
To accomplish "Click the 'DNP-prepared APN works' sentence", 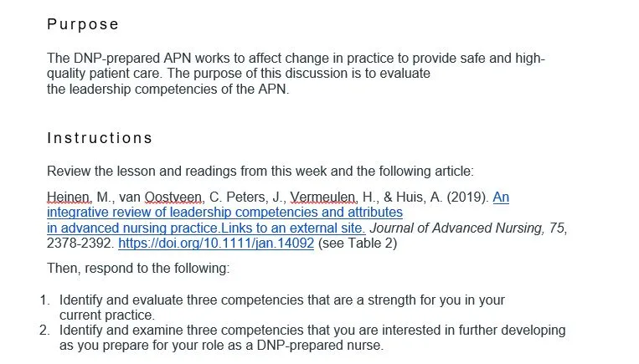I will (296, 59).
